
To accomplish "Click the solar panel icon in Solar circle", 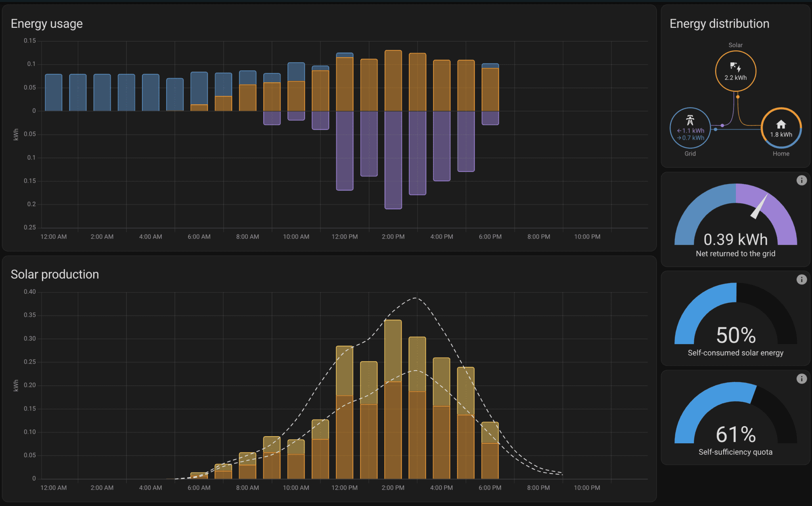I will tap(735, 67).
